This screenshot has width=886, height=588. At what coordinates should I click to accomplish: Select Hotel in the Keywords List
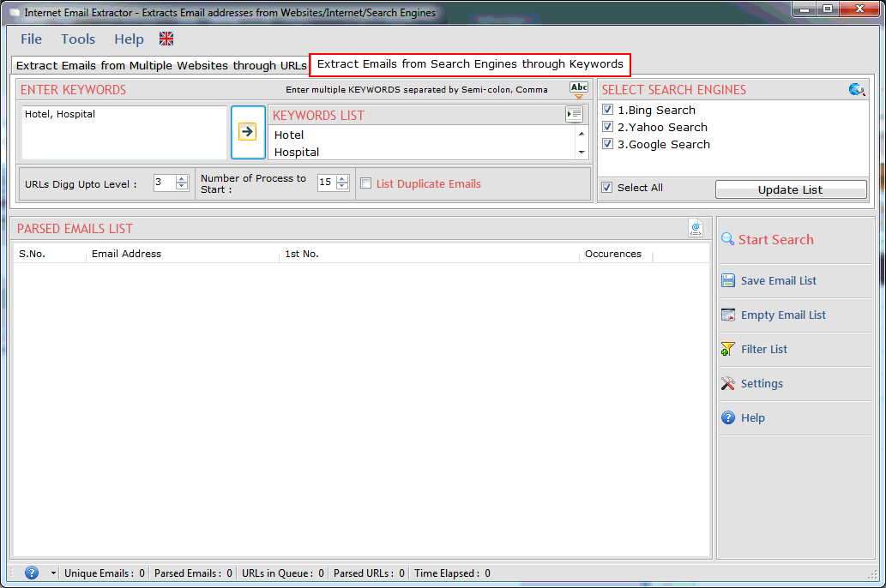click(x=289, y=135)
